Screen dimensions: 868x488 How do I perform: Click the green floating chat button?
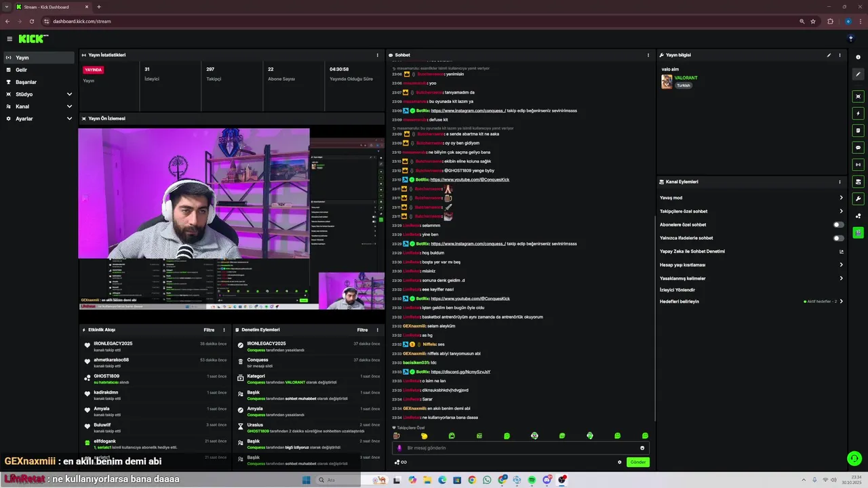(x=854, y=459)
